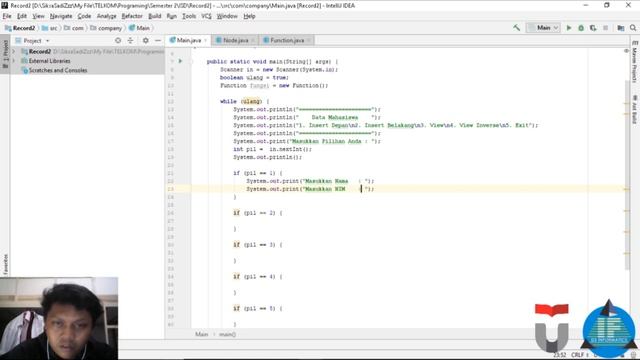Viewport: 640px width, 360px height.
Task: Click Main class breadcrumb in navigation bar
Action: 139,28
